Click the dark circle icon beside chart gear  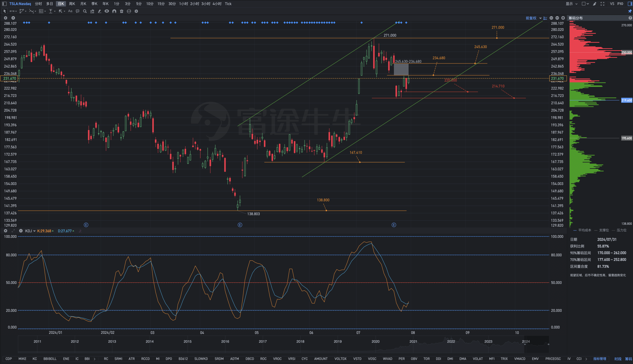[13, 18]
